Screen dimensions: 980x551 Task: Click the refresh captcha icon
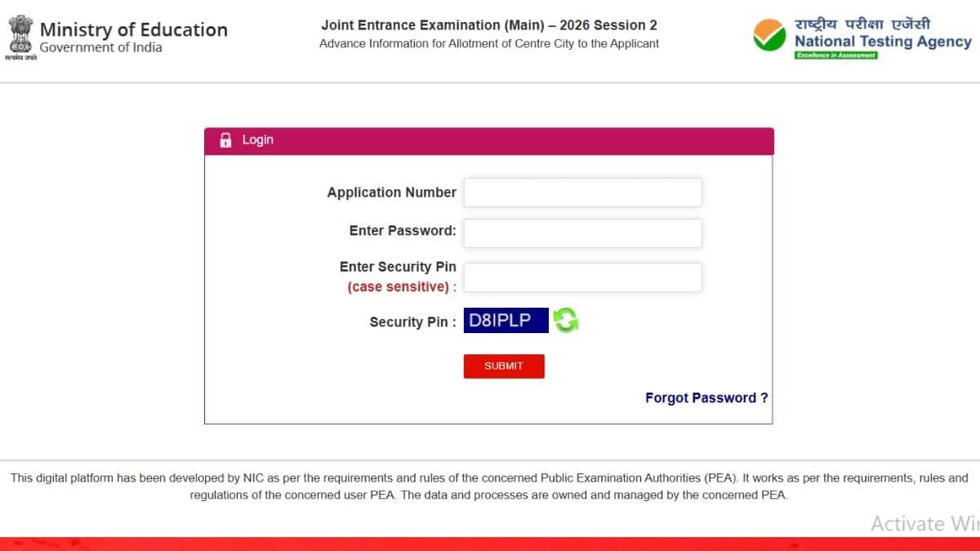(x=566, y=320)
